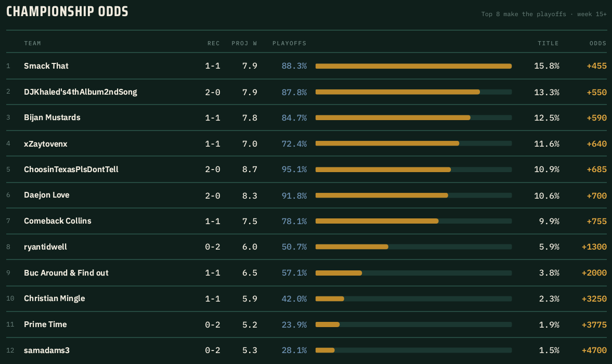Sort by the TITLE column header

(x=548, y=43)
